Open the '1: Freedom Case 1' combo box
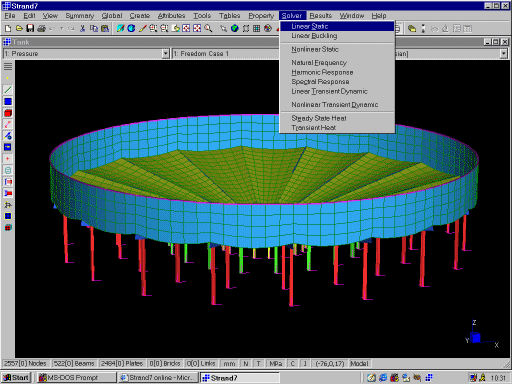This screenshot has height=384, width=512. click(x=226, y=54)
